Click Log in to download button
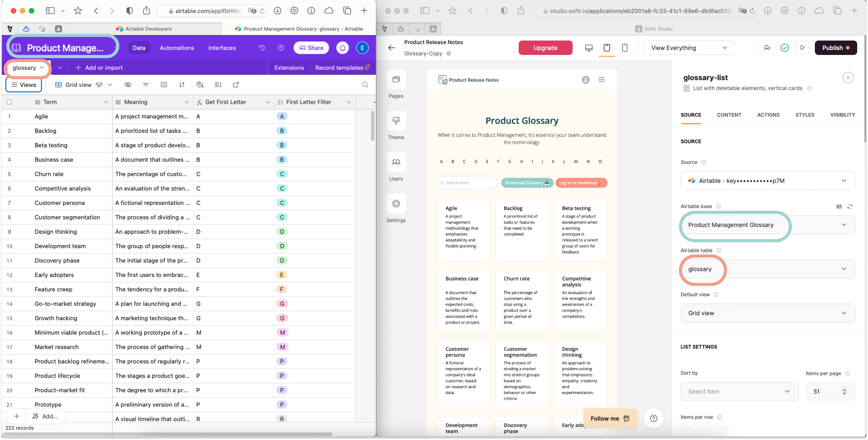 pyautogui.click(x=581, y=183)
